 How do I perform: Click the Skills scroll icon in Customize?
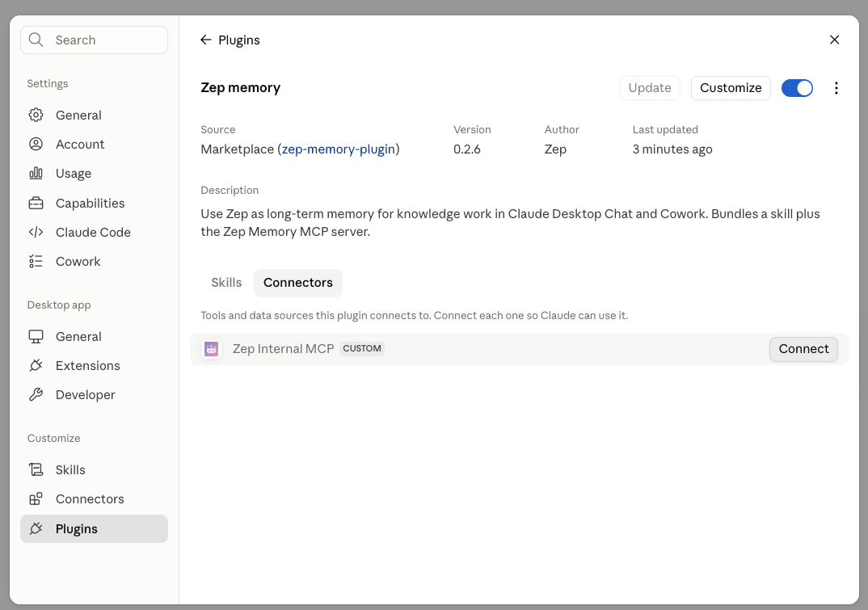point(36,470)
